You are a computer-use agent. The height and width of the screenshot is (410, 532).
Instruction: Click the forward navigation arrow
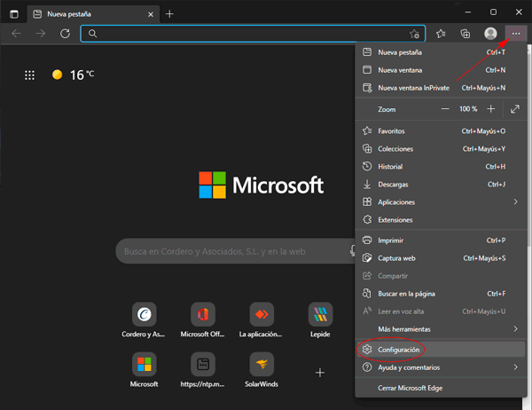(41, 34)
